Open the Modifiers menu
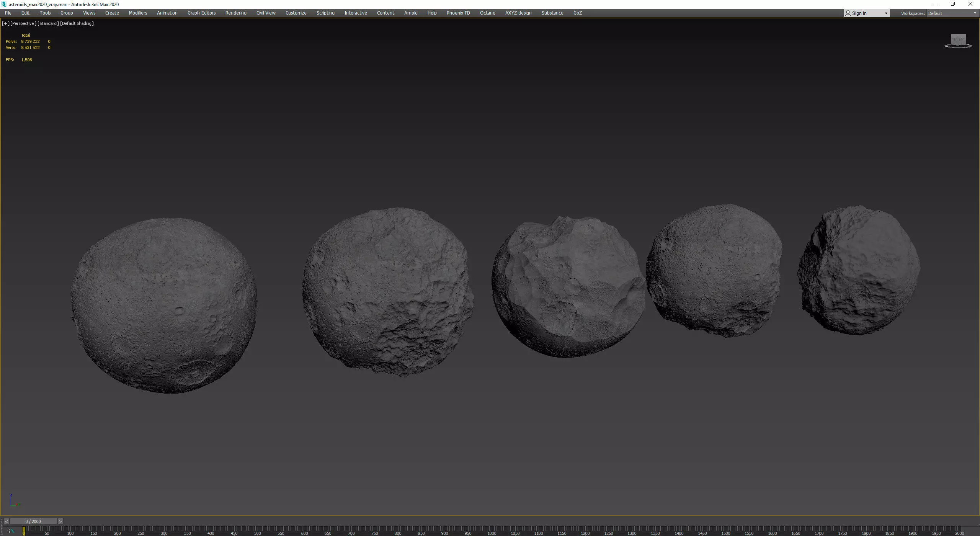This screenshot has height=536, width=980. [138, 13]
